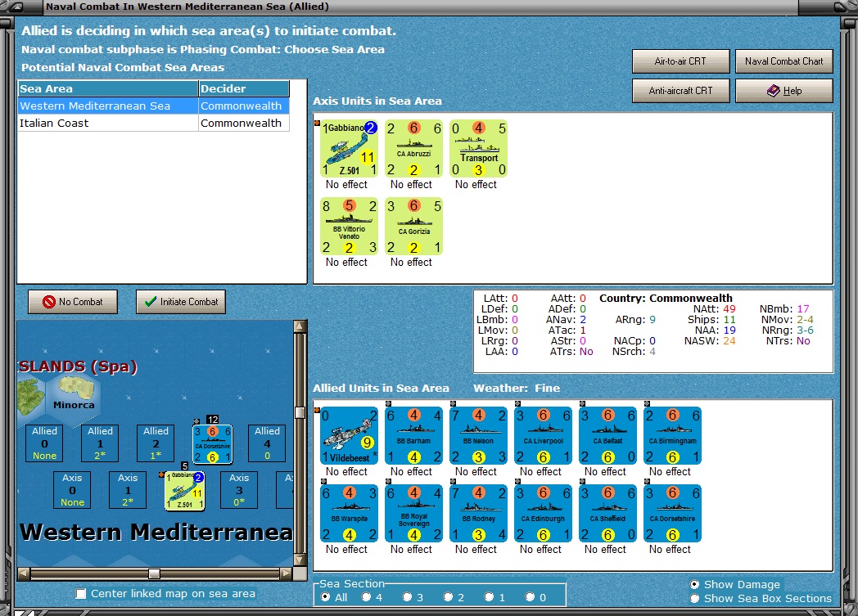This screenshot has height=616, width=858.
Task: Select the CA Liverpool cruiser counter
Action: [x=543, y=436]
